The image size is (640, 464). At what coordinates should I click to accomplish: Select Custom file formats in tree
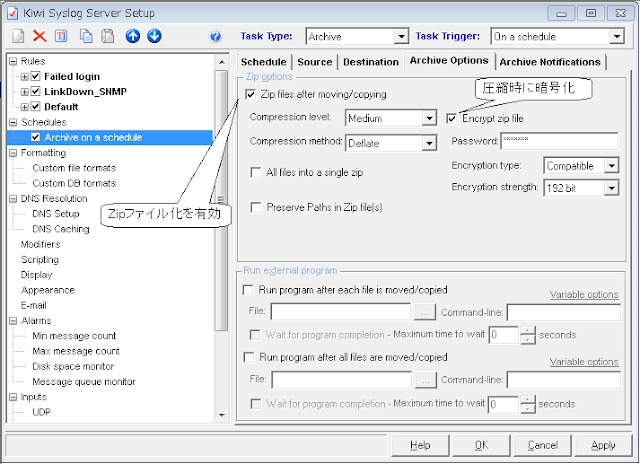click(x=74, y=168)
